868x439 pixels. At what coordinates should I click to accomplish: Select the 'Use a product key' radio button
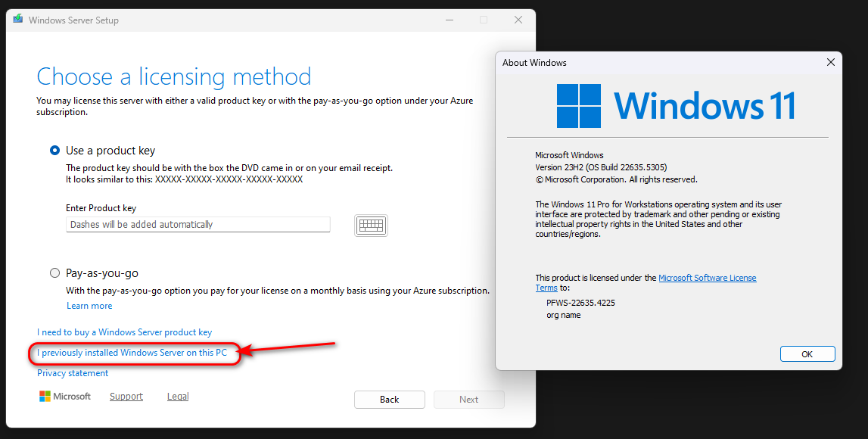54,150
